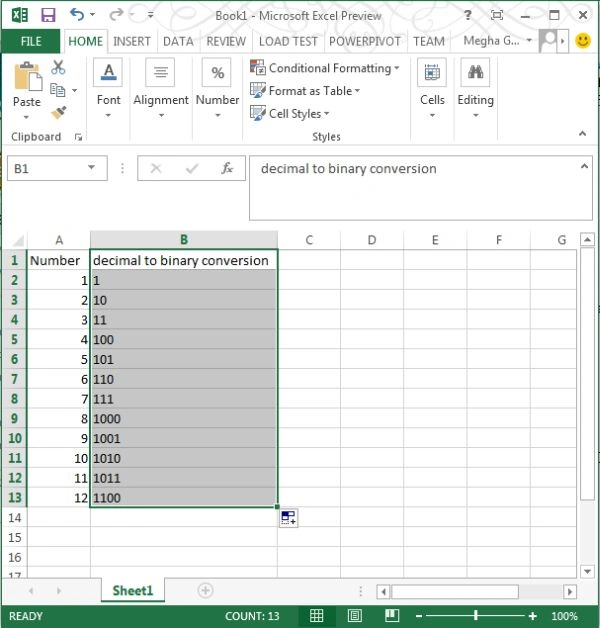
Task: Switch to the LOAD TEST tab
Action: click(x=288, y=41)
